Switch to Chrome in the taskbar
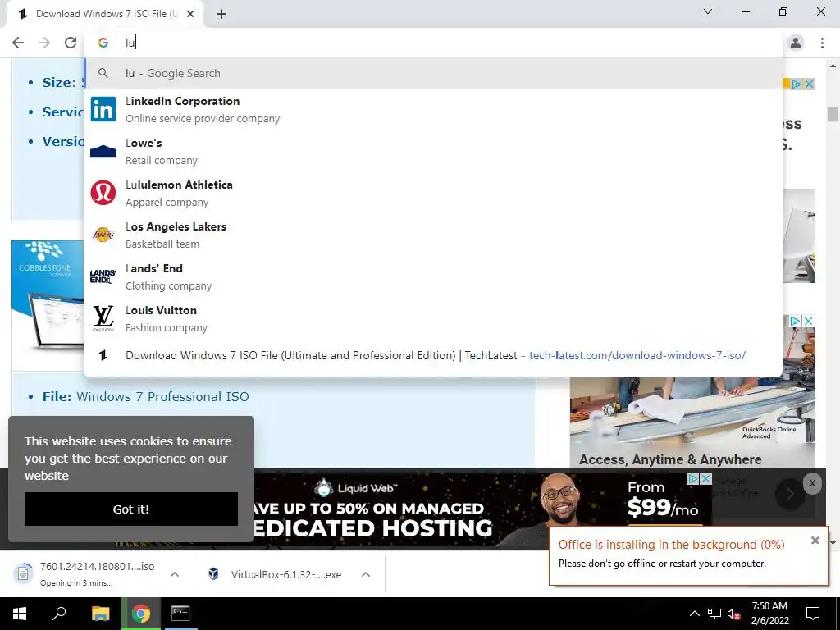The width and height of the screenshot is (840, 630). 141,614
